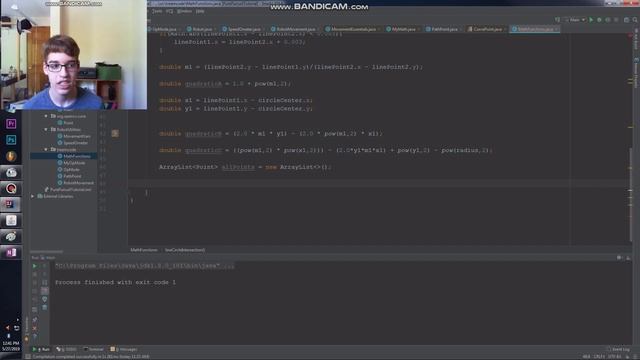Select RobotMovement in project tree

[x=76, y=183]
